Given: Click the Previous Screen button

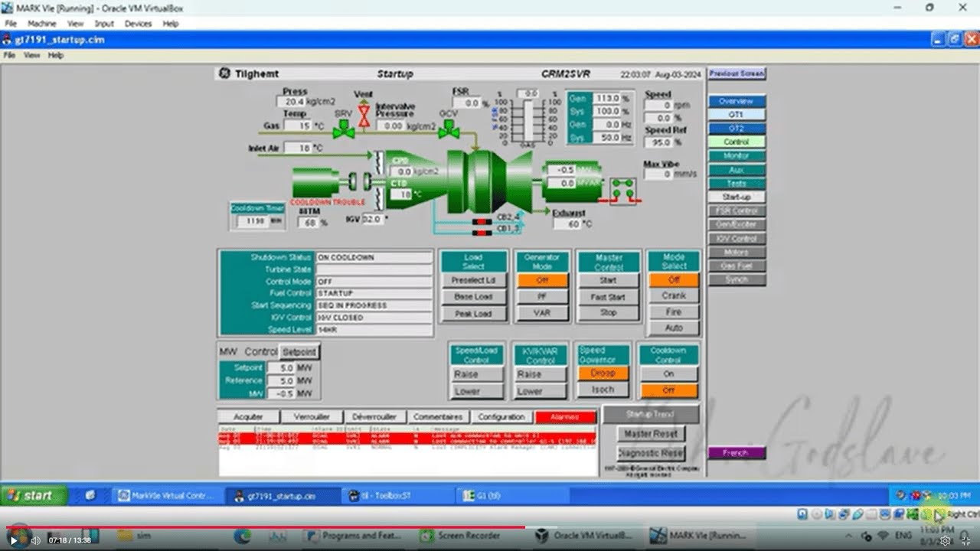Looking at the screenshot, I should (737, 73).
